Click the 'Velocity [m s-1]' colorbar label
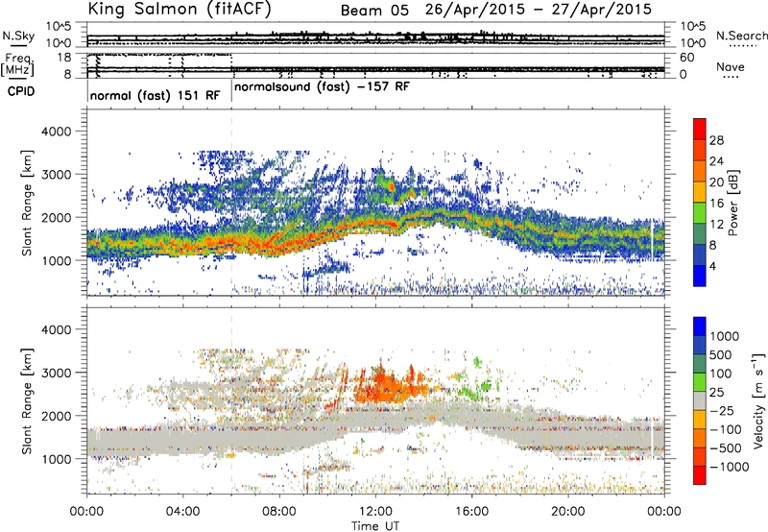 [x=758, y=400]
